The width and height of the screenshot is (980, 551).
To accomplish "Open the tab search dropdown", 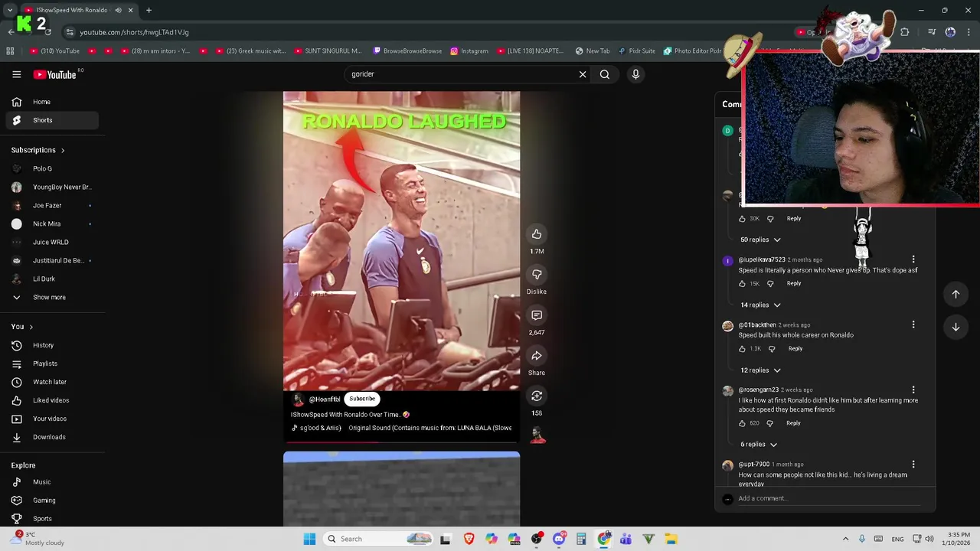I will [9, 10].
